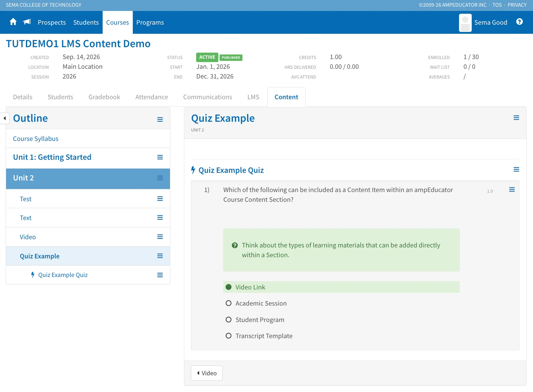
Task: Switch to the Attendance tab
Action: [x=152, y=97]
